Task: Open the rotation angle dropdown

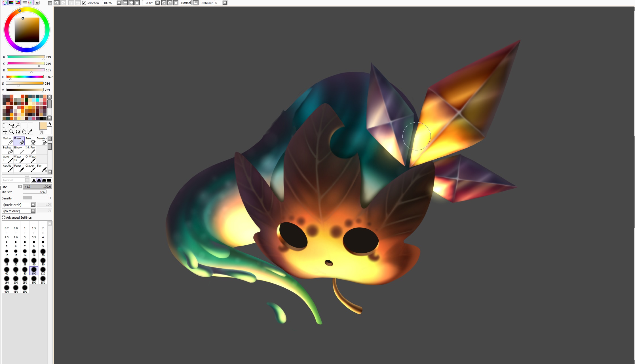Action: pos(157,3)
